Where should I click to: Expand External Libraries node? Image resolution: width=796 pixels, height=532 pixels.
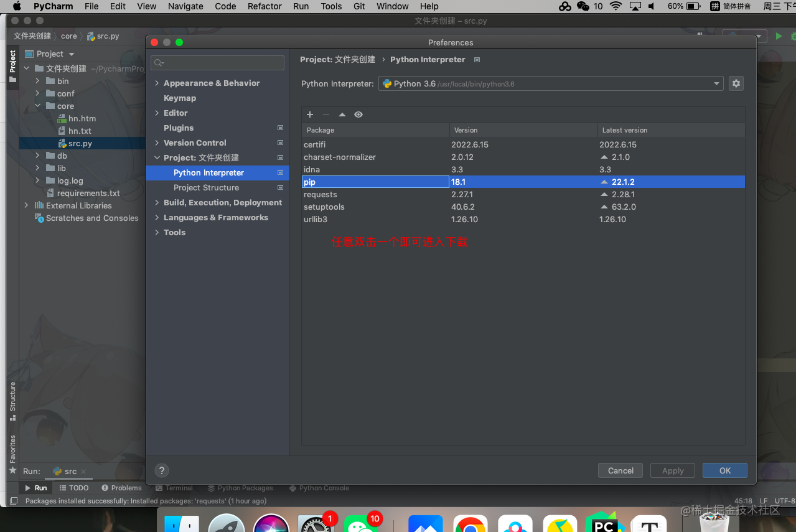pos(26,205)
